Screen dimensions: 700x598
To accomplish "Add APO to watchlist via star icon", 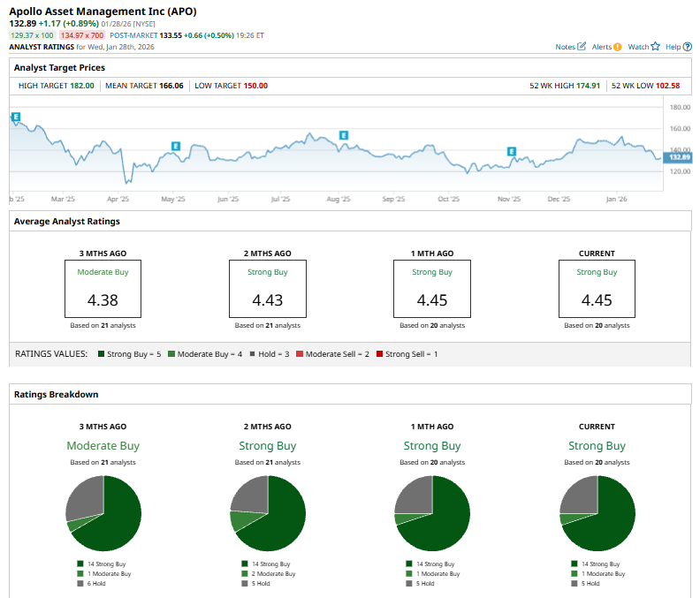I will click(x=656, y=47).
